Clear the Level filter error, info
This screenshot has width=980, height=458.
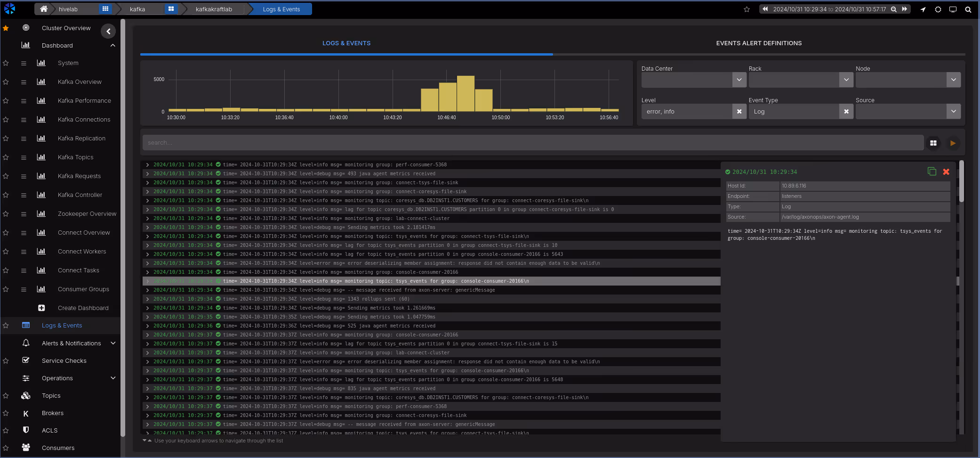pyautogui.click(x=739, y=112)
